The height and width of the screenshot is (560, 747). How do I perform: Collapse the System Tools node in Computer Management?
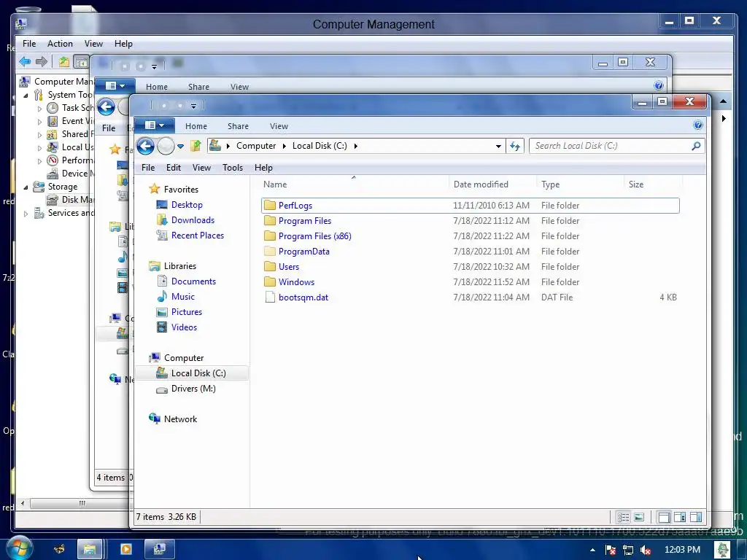tap(26, 96)
